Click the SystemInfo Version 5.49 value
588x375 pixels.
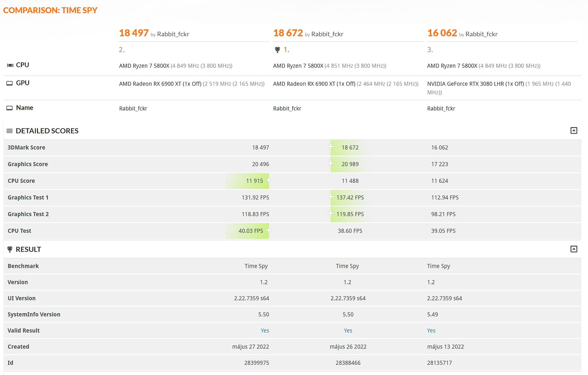[432, 314]
